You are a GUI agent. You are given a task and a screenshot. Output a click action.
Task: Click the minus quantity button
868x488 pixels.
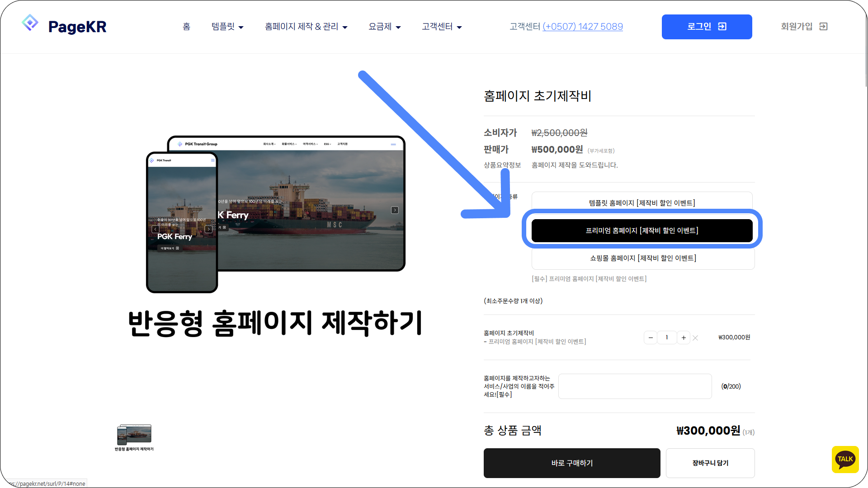pyautogui.click(x=651, y=338)
